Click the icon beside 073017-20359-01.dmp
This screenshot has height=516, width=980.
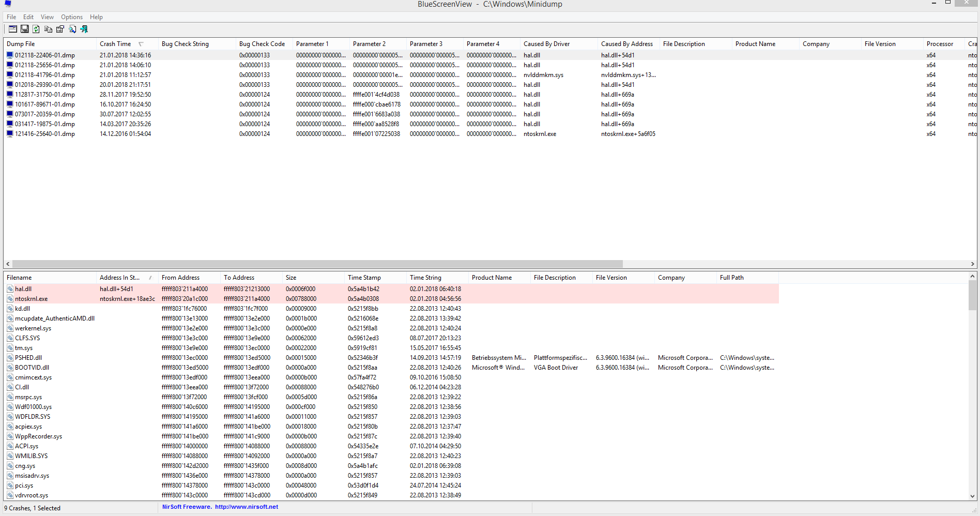pyautogui.click(x=10, y=114)
